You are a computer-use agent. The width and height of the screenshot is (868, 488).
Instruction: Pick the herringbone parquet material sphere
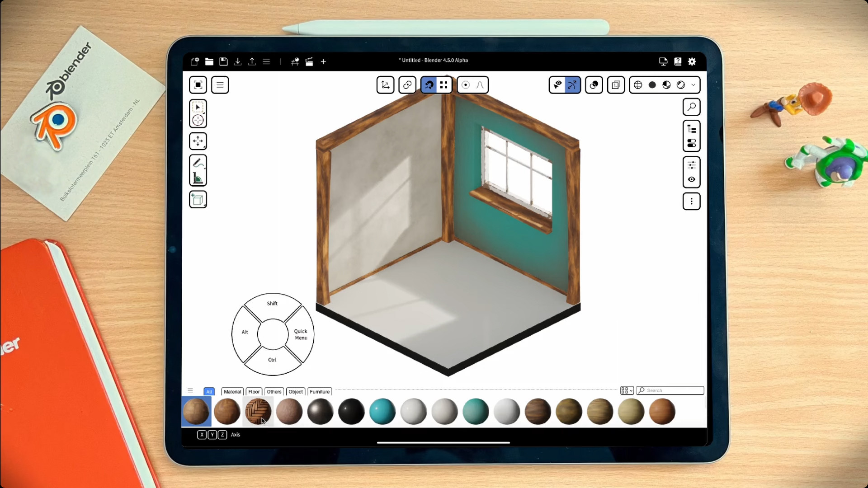tap(258, 412)
